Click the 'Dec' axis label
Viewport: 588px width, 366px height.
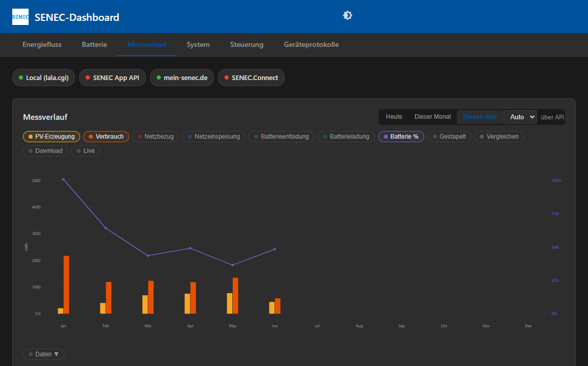tap(528, 326)
